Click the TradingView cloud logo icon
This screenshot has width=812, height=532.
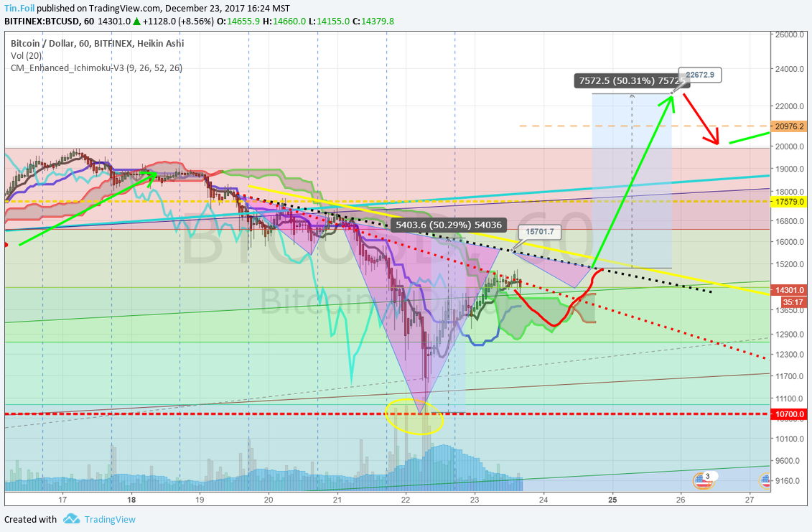[x=72, y=518]
